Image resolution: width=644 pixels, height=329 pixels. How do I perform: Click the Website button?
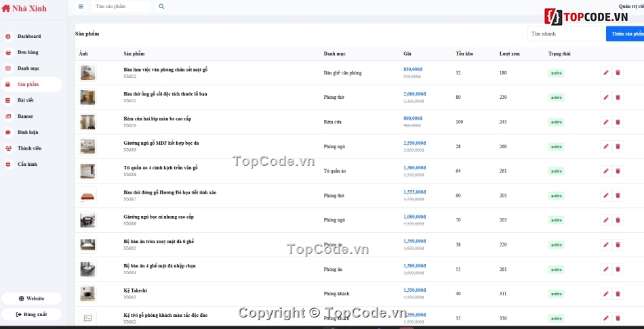click(x=31, y=299)
